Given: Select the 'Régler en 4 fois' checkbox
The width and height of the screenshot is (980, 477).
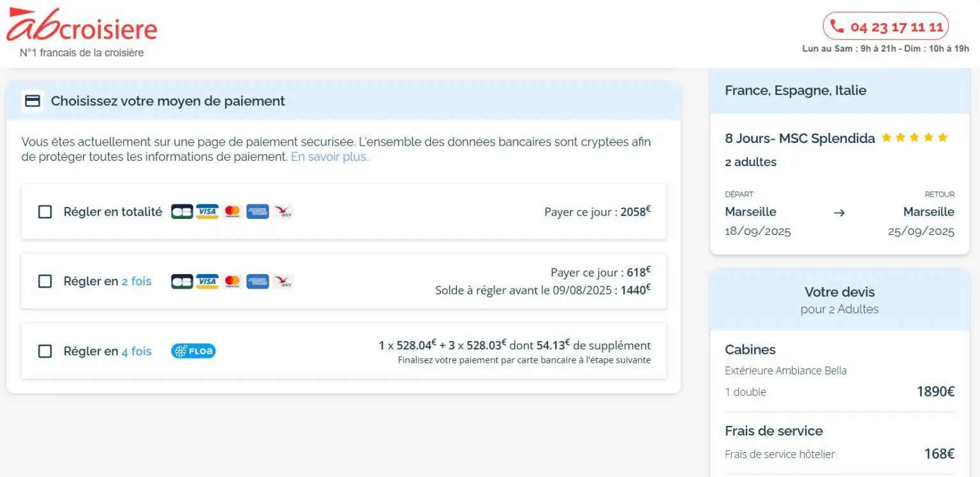Looking at the screenshot, I should [x=45, y=351].
